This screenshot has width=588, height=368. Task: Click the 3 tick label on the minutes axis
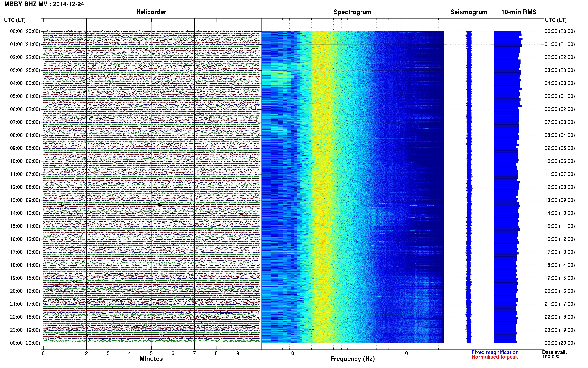pos(108,353)
